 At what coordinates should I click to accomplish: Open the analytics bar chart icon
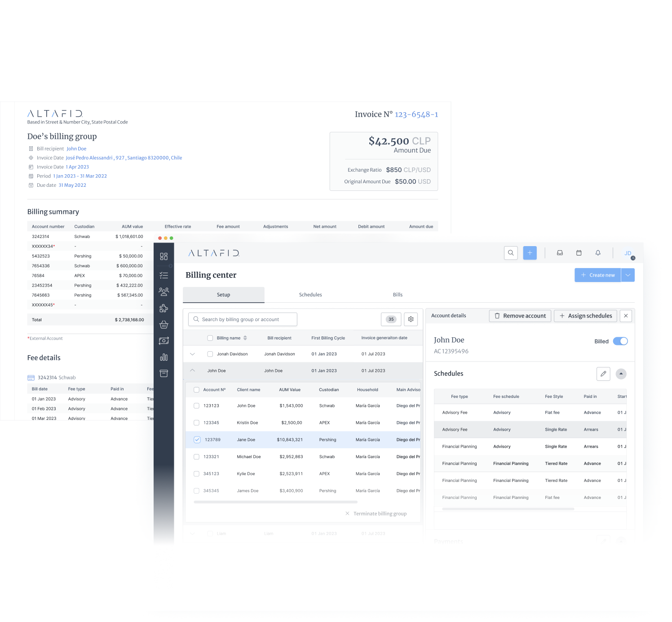pyautogui.click(x=164, y=357)
